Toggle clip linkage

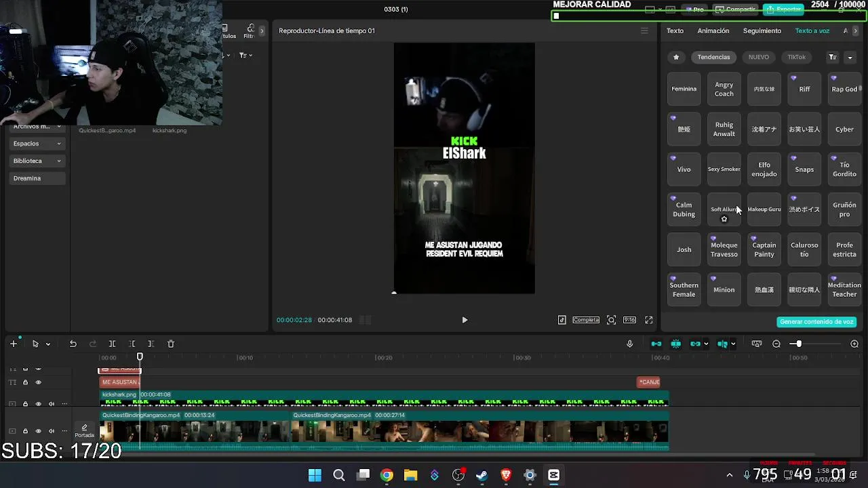click(694, 344)
